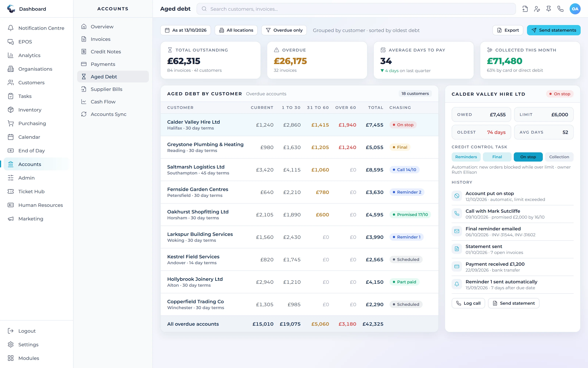This screenshot has width=588, height=368.
Task: Open the OA user avatar
Action: [575, 9]
